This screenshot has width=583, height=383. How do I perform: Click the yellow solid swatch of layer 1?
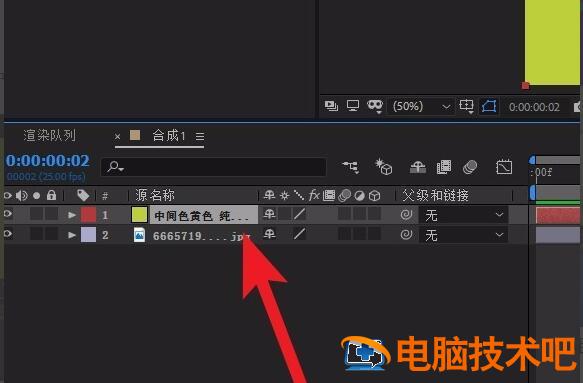[139, 215]
